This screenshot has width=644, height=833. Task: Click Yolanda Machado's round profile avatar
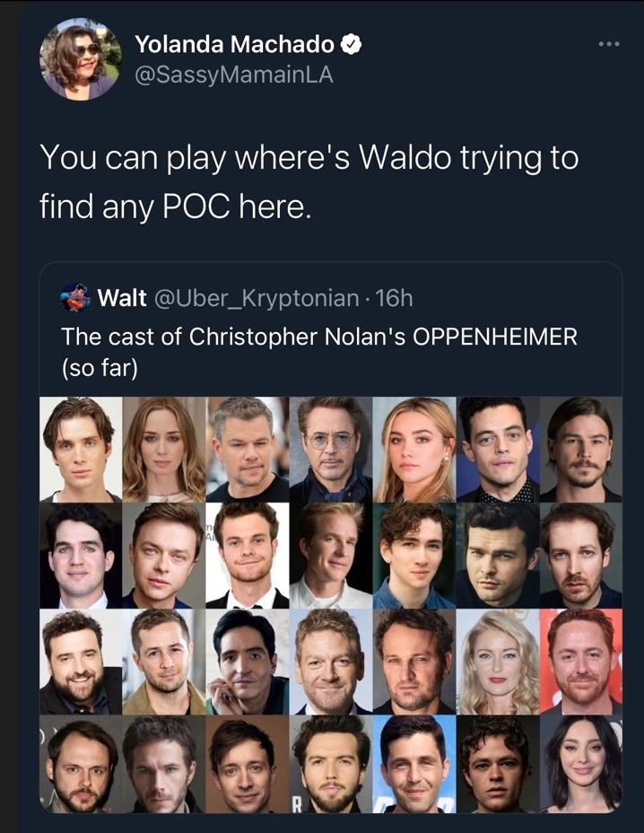point(80,59)
